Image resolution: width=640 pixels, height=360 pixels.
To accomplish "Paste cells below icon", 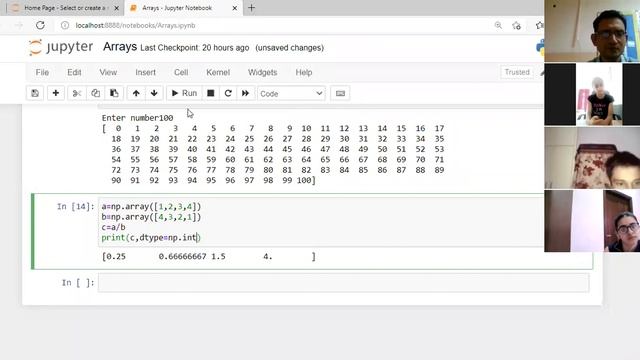I will (x=114, y=93).
